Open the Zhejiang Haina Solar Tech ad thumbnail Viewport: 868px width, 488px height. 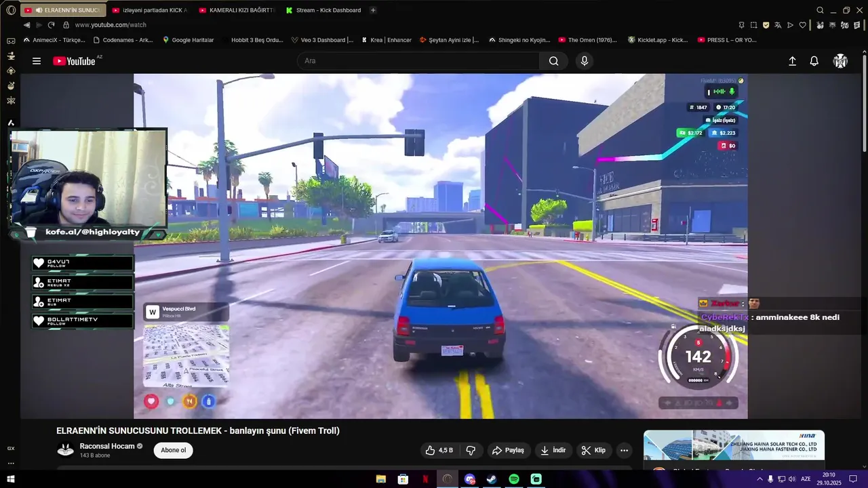tap(734, 445)
